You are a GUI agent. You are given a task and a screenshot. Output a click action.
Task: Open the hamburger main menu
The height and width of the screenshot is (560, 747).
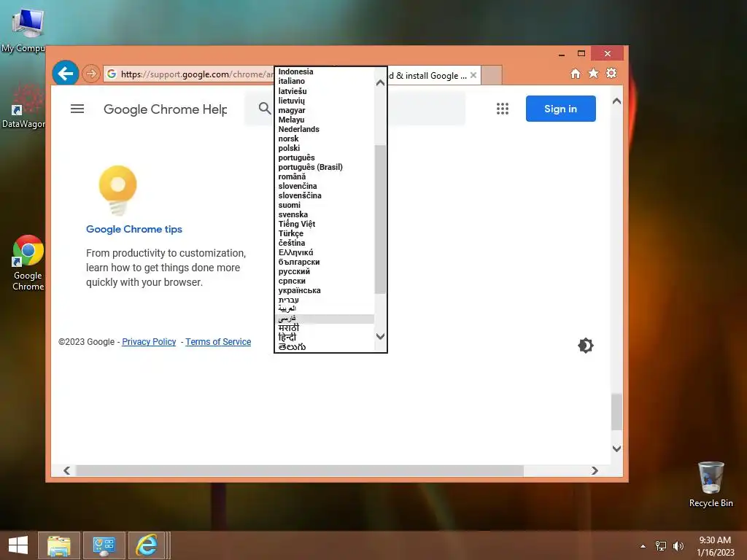tap(77, 109)
